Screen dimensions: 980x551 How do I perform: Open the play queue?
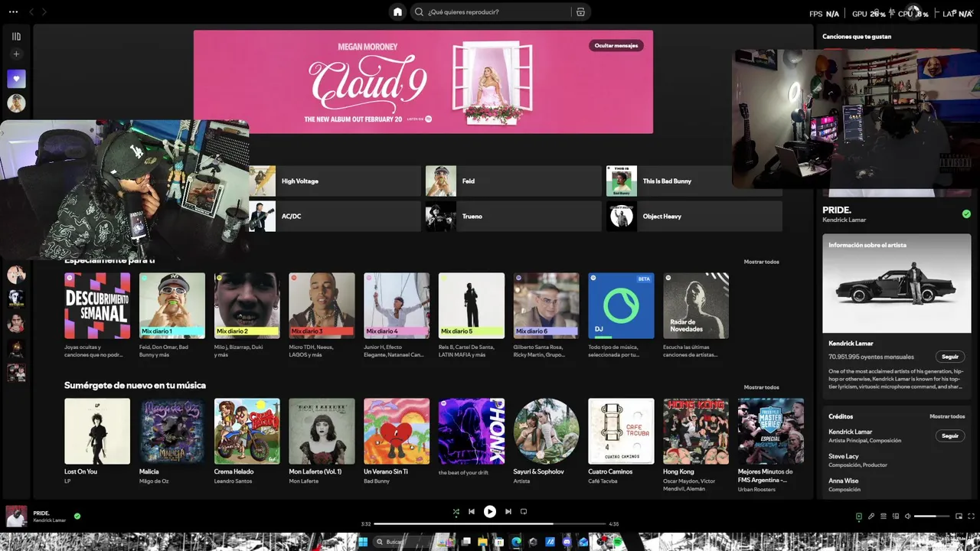coord(884,516)
